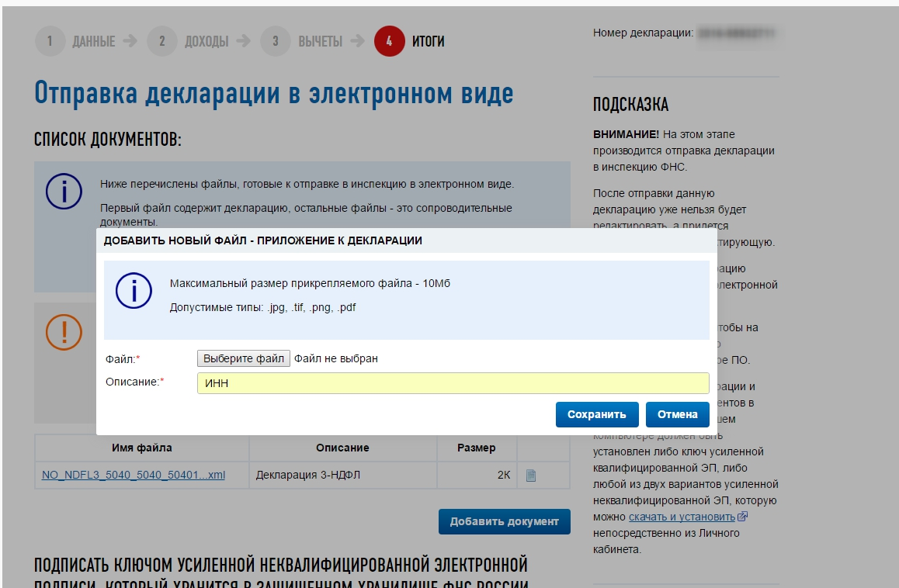The width and height of the screenshot is (899, 588).
Task: Save the attachment with 'Сохранить'
Action: 597,414
